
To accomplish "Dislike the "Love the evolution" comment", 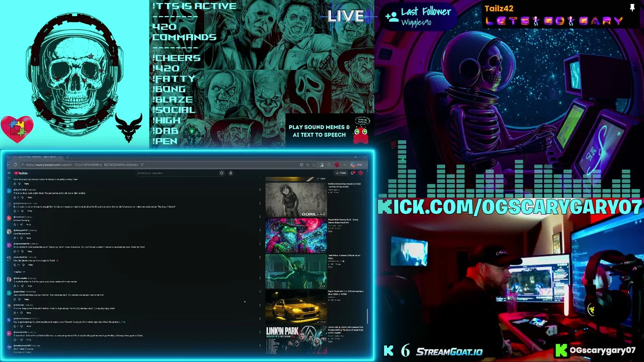I will [22, 238].
